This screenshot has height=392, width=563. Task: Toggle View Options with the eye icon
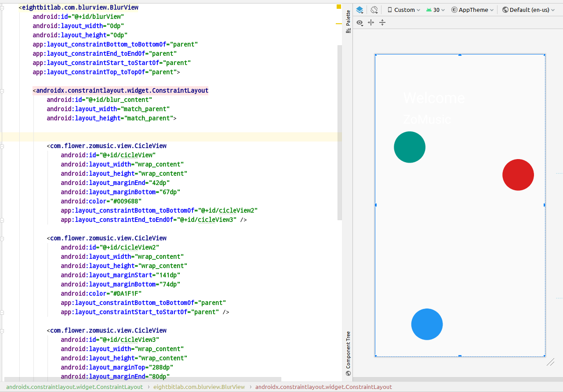[360, 22]
